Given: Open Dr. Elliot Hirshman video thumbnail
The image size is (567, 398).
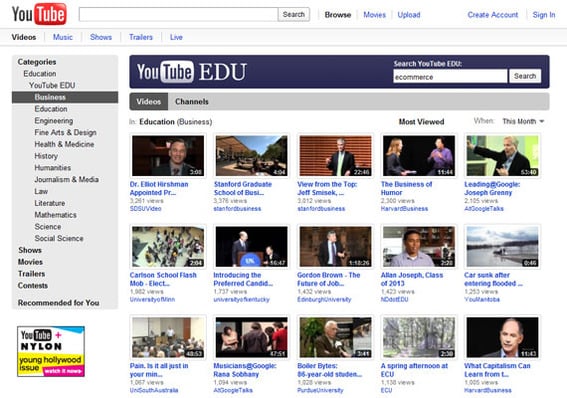Looking at the screenshot, I should 168,156.
